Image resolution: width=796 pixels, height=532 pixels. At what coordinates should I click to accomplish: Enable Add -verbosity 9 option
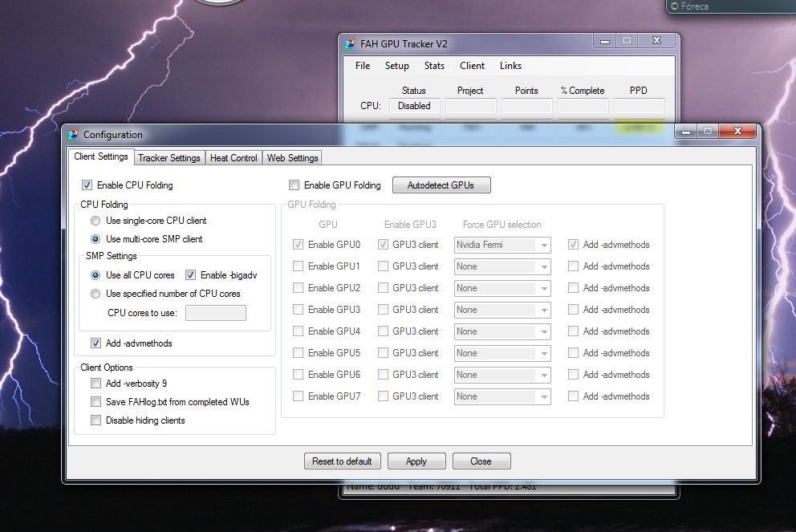click(95, 384)
